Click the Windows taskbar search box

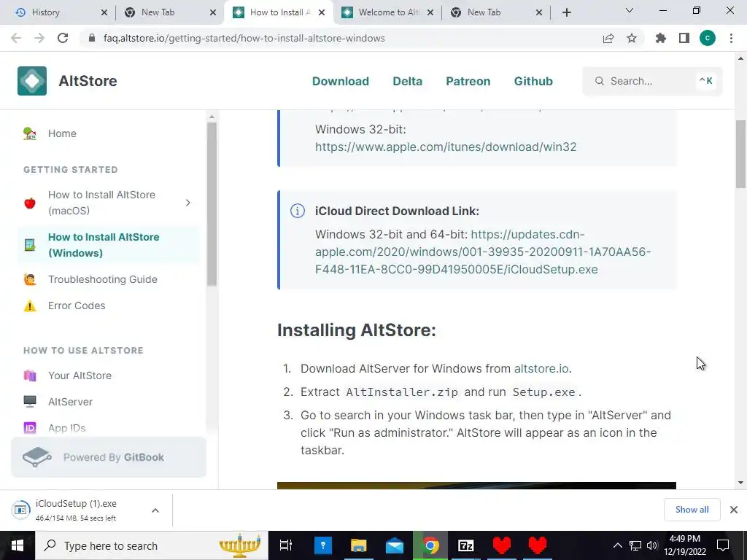[x=152, y=545]
